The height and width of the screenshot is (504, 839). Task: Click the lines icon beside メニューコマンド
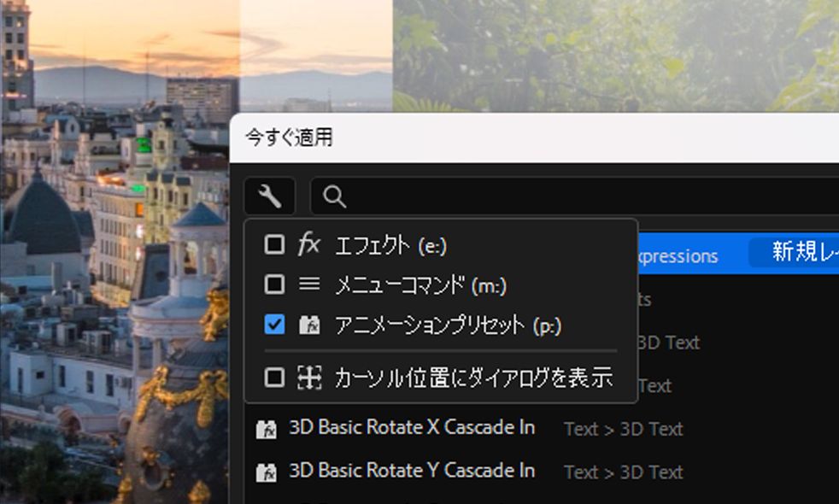pos(308,284)
